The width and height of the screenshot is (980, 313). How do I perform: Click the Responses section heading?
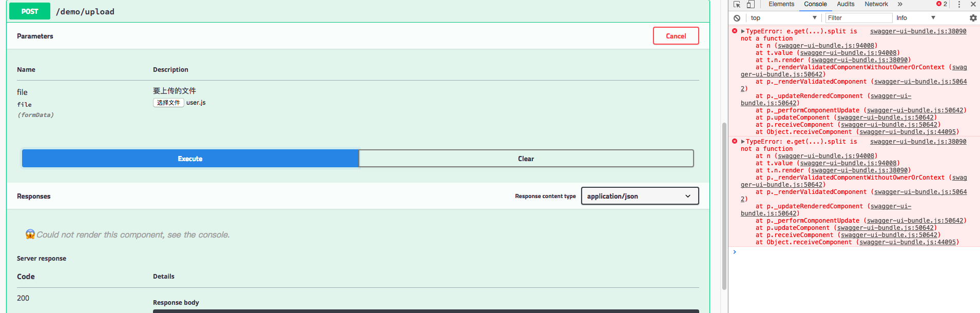pos(34,197)
